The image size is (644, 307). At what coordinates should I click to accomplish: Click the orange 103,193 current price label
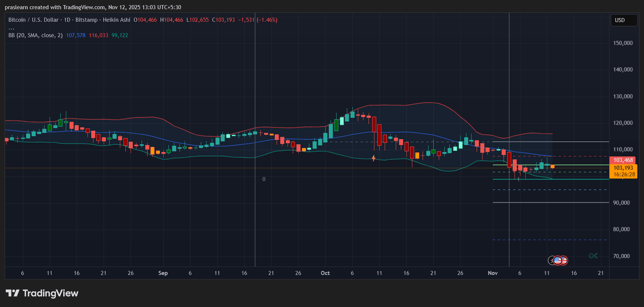tap(623, 168)
